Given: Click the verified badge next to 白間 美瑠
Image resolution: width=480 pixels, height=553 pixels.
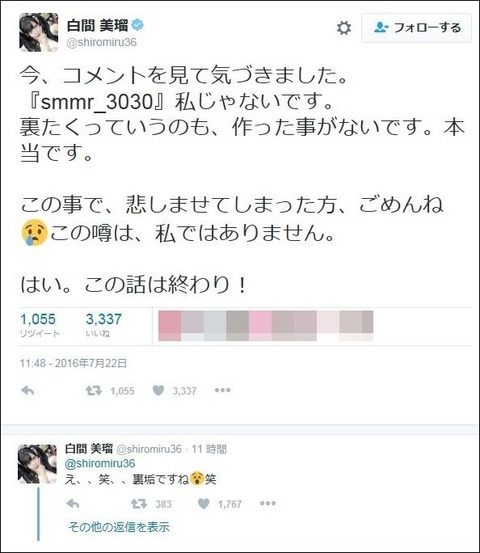Looking at the screenshot, I should tap(138, 25).
